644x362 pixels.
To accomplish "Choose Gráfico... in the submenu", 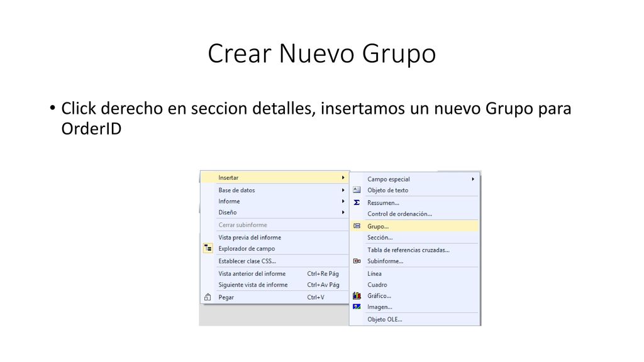I will click(x=415, y=295).
